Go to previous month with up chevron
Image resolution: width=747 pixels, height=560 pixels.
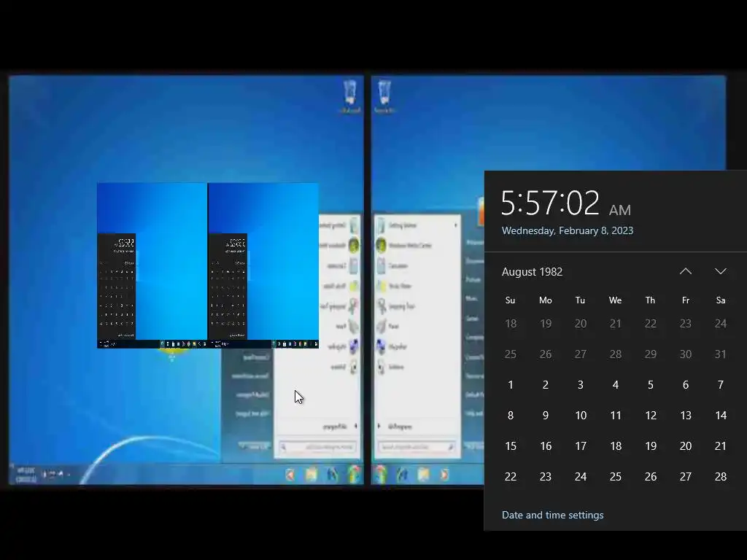coord(686,271)
